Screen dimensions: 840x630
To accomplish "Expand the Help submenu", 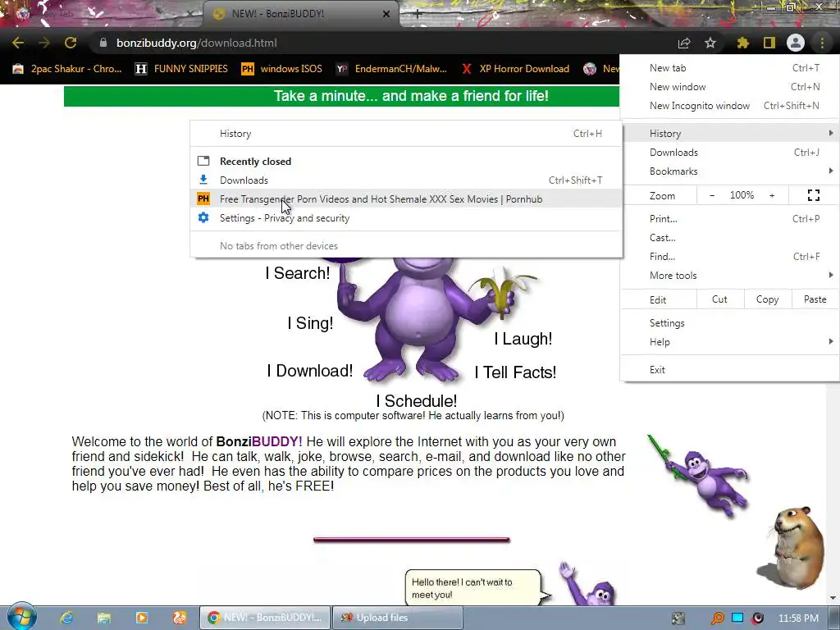I will tap(729, 342).
